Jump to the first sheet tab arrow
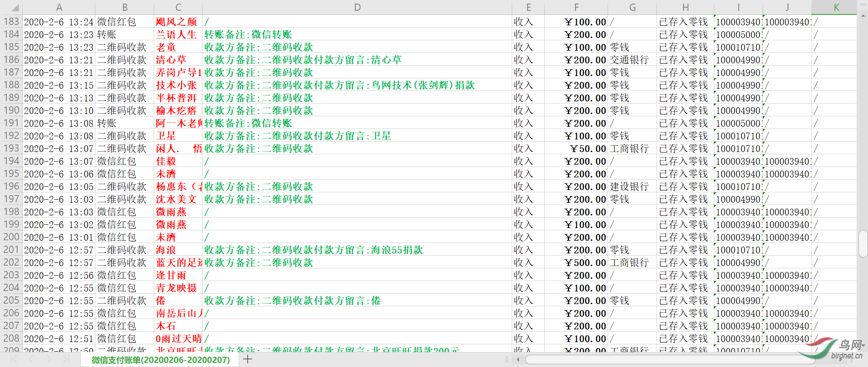The height and width of the screenshot is (367, 868). coord(14,359)
